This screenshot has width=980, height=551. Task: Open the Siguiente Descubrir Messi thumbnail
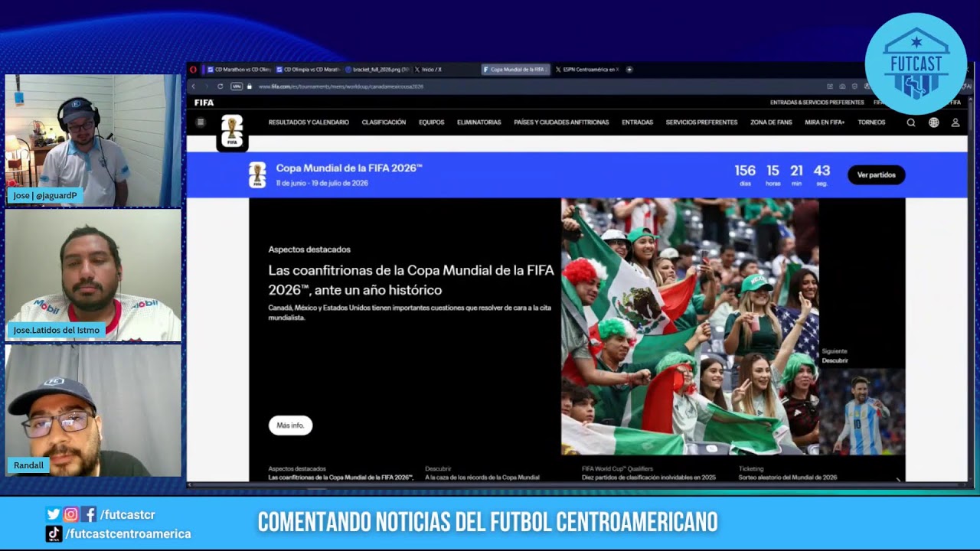pyautogui.click(x=862, y=412)
